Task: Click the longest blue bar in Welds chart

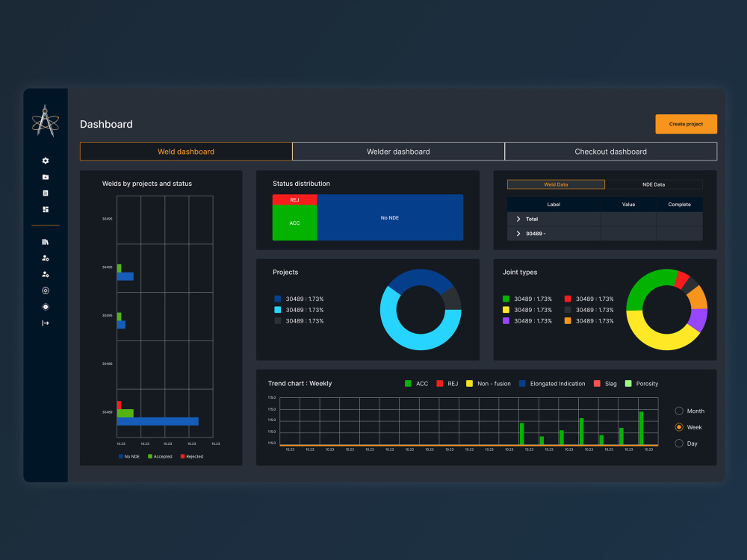Action: pyautogui.click(x=158, y=421)
